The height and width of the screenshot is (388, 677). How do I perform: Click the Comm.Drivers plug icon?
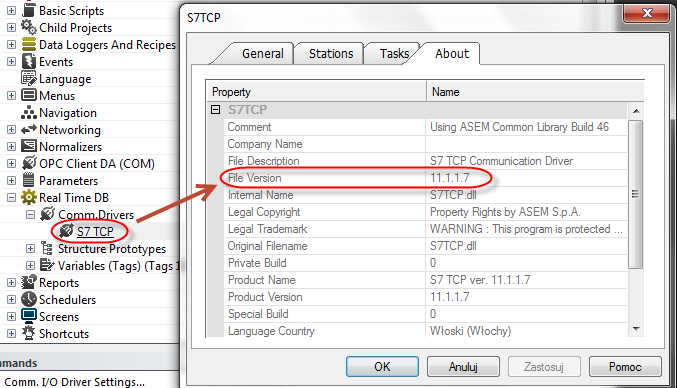pyautogui.click(x=47, y=214)
